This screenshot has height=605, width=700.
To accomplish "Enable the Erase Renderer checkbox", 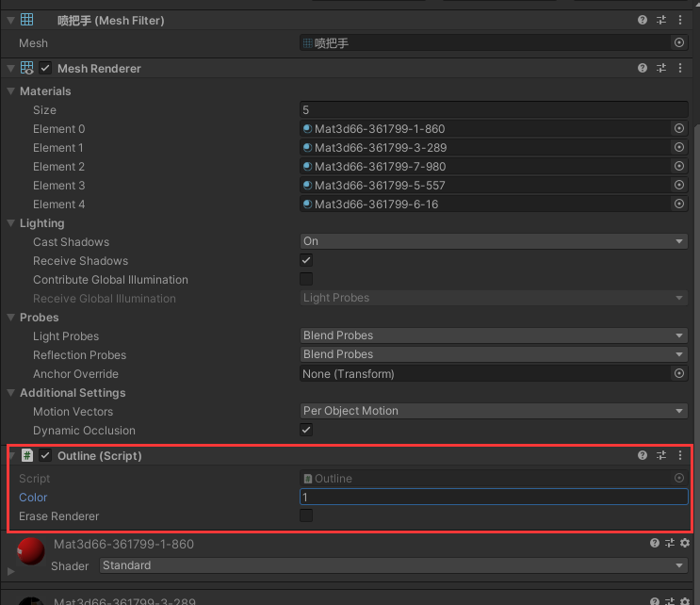I will tap(306, 515).
